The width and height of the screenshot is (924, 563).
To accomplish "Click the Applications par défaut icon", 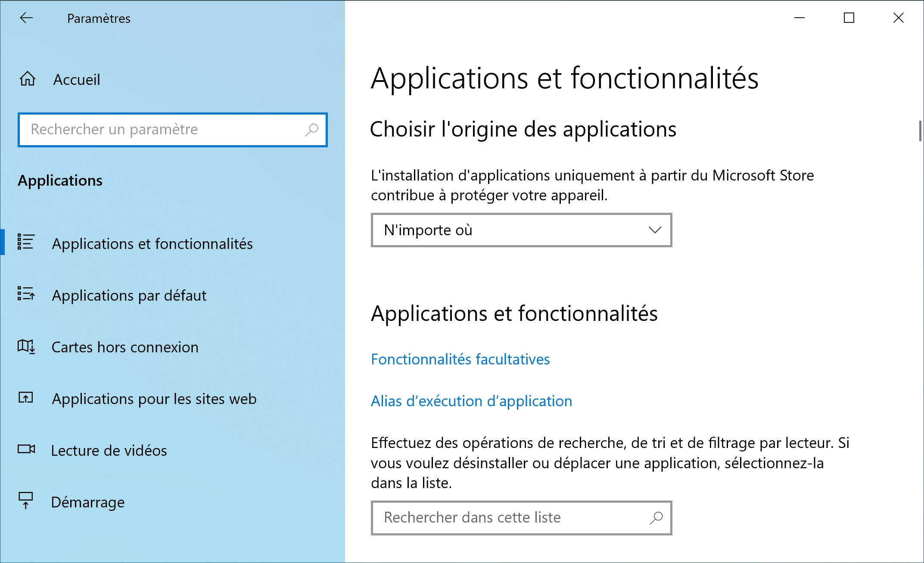I will (x=26, y=294).
